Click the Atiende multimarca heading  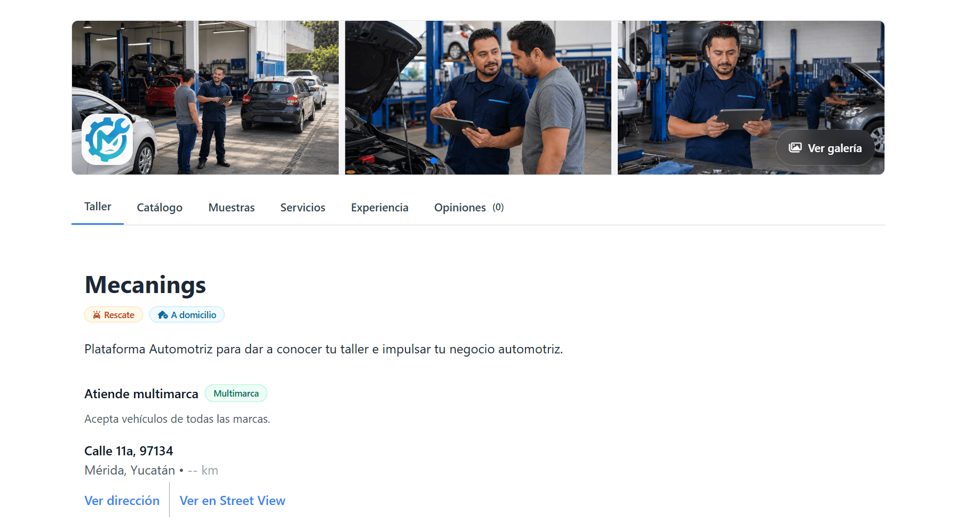pyautogui.click(x=141, y=394)
